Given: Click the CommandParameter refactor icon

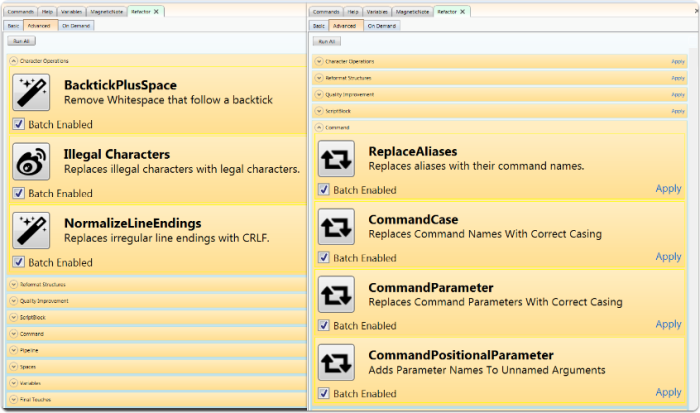Looking at the screenshot, I should [336, 294].
